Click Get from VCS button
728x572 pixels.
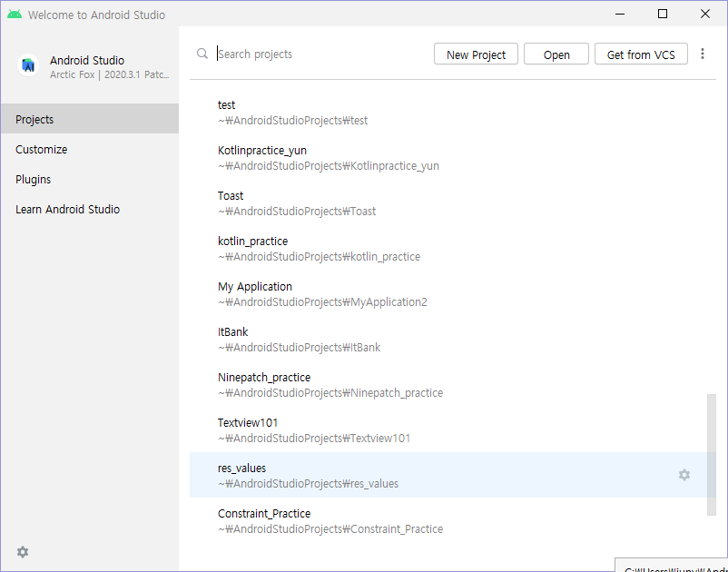pos(640,54)
